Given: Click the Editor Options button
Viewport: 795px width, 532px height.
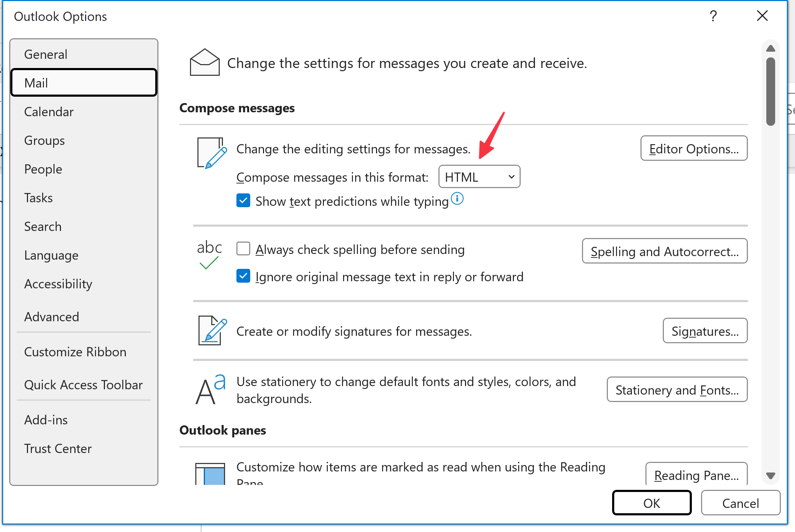Looking at the screenshot, I should tap(694, 148).
